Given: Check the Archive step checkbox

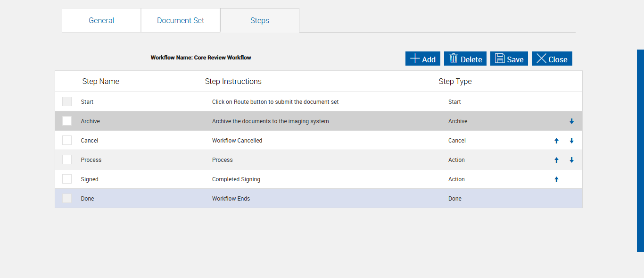Looking at the screenshot, I should click(67, 121).
